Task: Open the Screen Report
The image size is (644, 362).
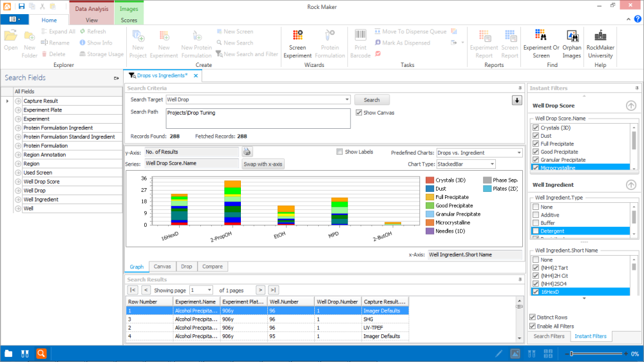Action: tap(509, 44)
